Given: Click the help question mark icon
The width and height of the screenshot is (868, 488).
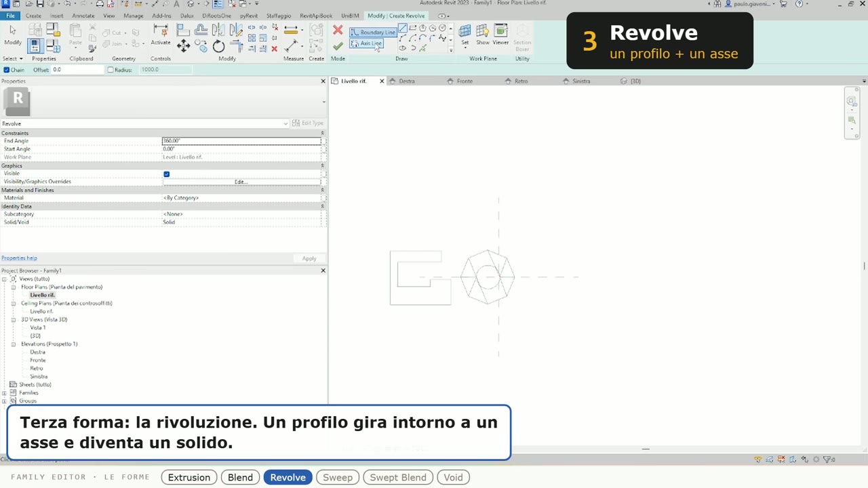Looking at the screenshot, I should pos(798,4).
